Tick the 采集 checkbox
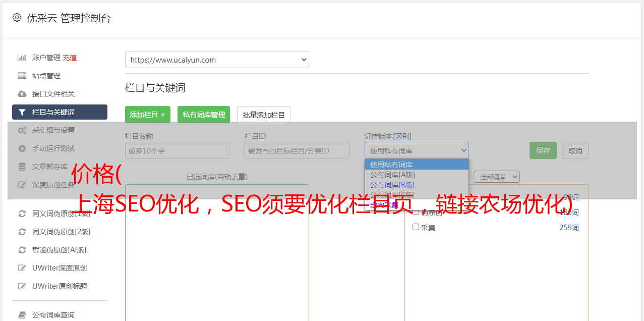This screenshot has width=644, height=321. tap(416, 227)
